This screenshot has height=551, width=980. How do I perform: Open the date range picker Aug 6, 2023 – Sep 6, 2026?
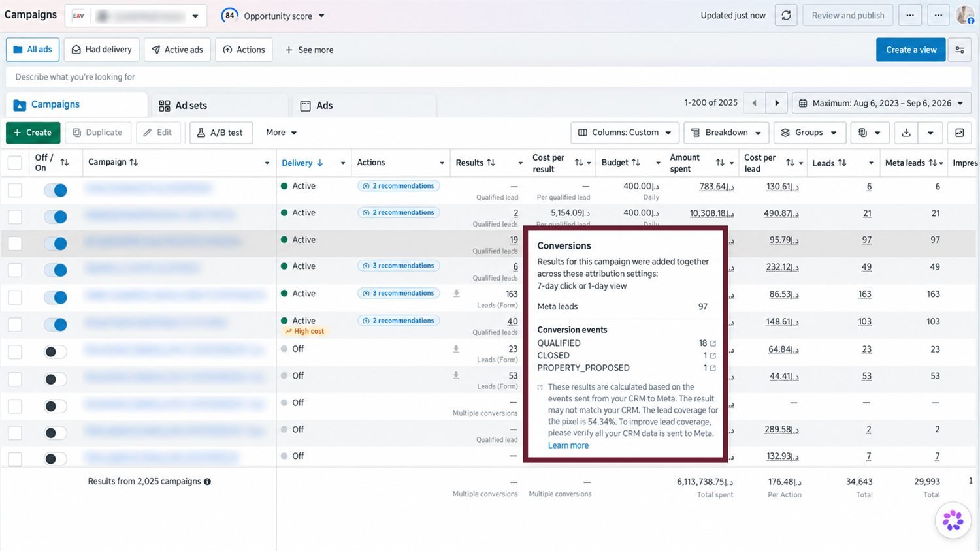click(x=881, y=103)
